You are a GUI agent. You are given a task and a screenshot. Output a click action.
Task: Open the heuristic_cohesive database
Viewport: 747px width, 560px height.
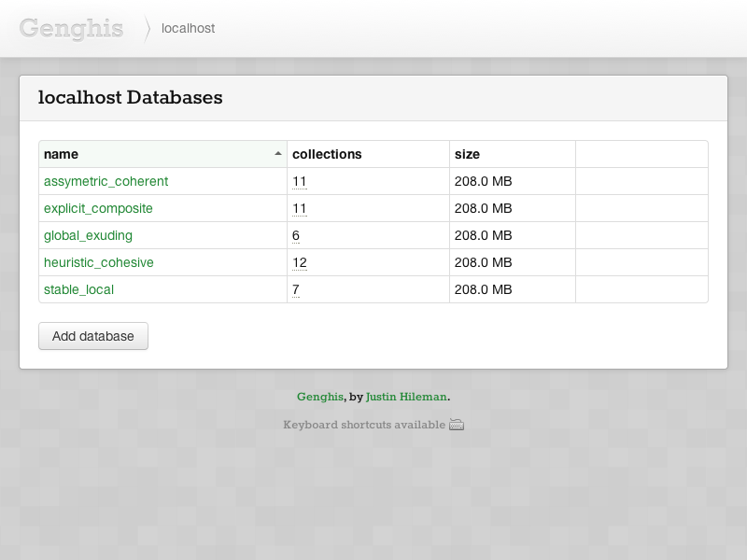click(98, 262)
